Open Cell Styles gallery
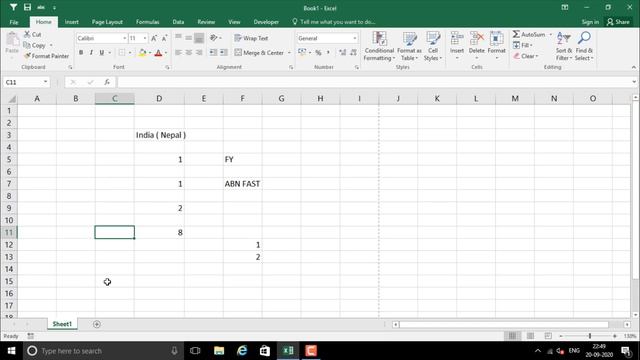640x360 pixels. (433, 47)
